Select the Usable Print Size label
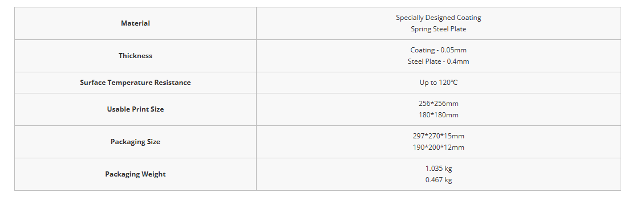The height and width of the screenshot is (205, 644). click(135, 109)
